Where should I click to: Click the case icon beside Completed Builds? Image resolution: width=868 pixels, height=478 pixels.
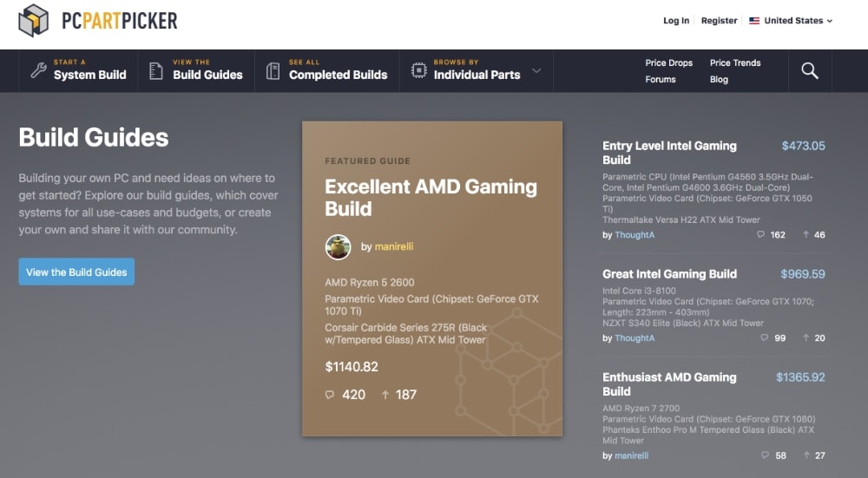pos(273,71)
